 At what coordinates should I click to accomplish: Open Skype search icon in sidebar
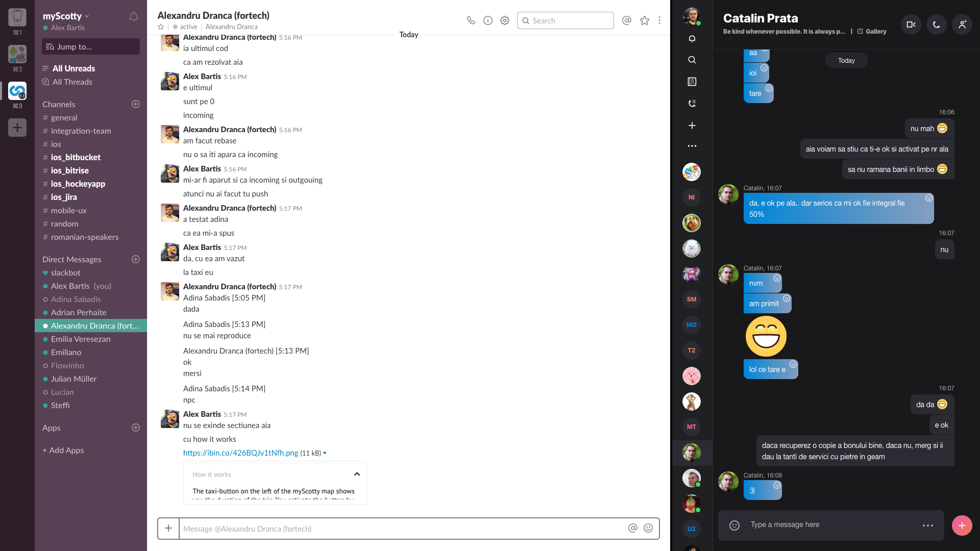coord(692,60)
